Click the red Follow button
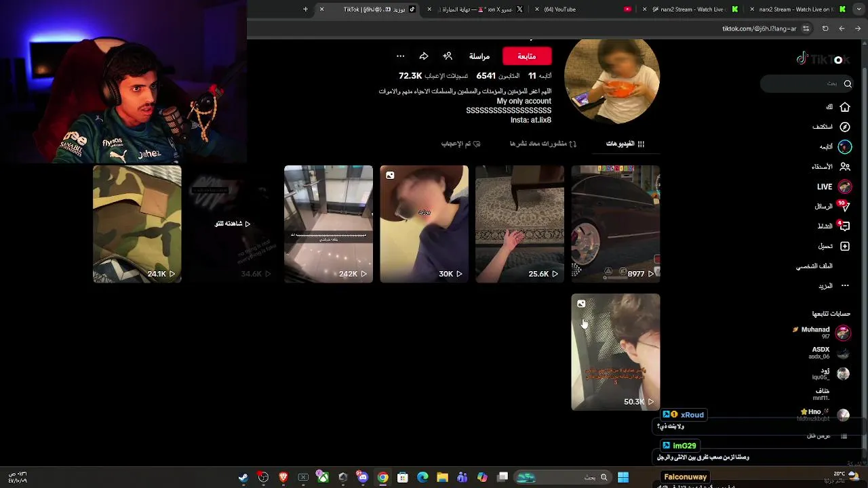 [527, 56]
